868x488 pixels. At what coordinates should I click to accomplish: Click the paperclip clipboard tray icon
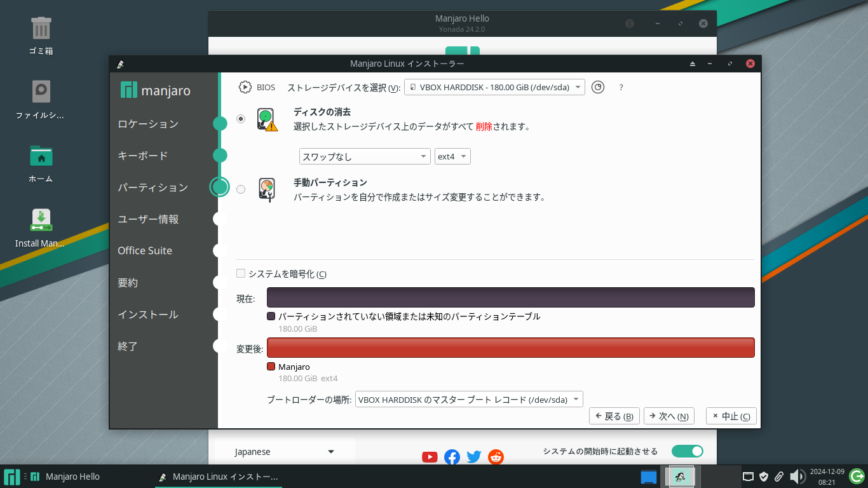779,477
